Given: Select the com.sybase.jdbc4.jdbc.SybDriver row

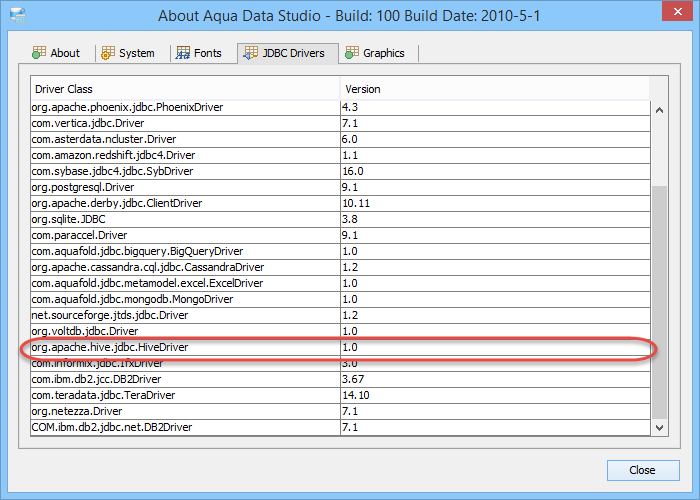Looking at the screenshot, I should [x=341, y=171].
